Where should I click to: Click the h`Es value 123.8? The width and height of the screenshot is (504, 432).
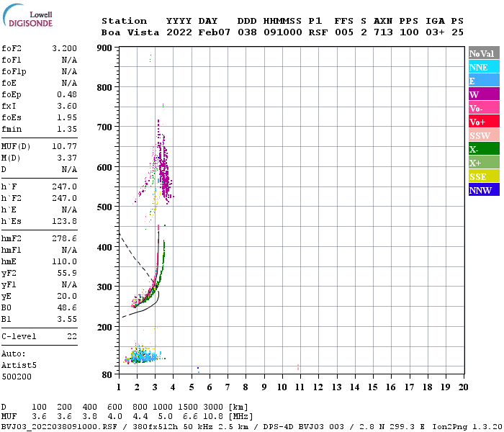pos(64,222)
